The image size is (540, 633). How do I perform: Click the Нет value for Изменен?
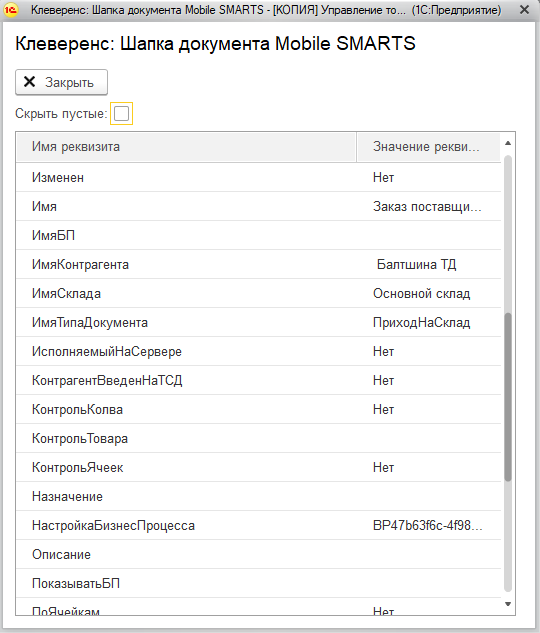pyautogui.click(x=383, y=178)
